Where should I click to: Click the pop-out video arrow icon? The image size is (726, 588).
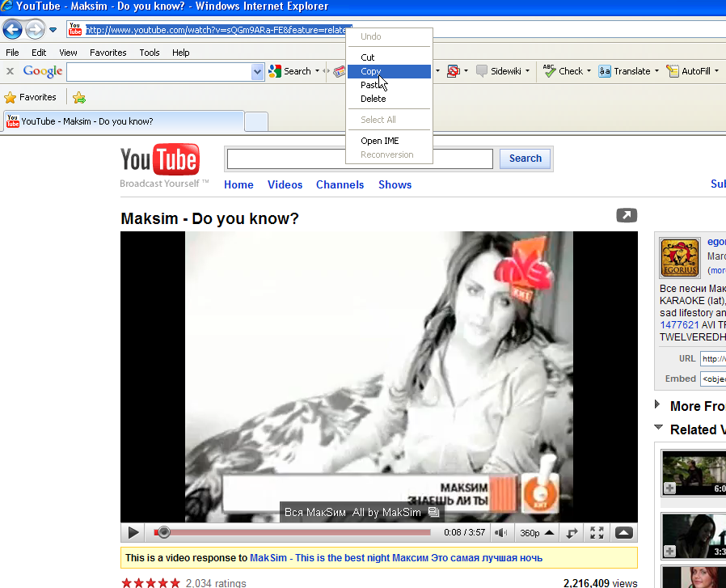pyautogui.click(x=627, y=215)
